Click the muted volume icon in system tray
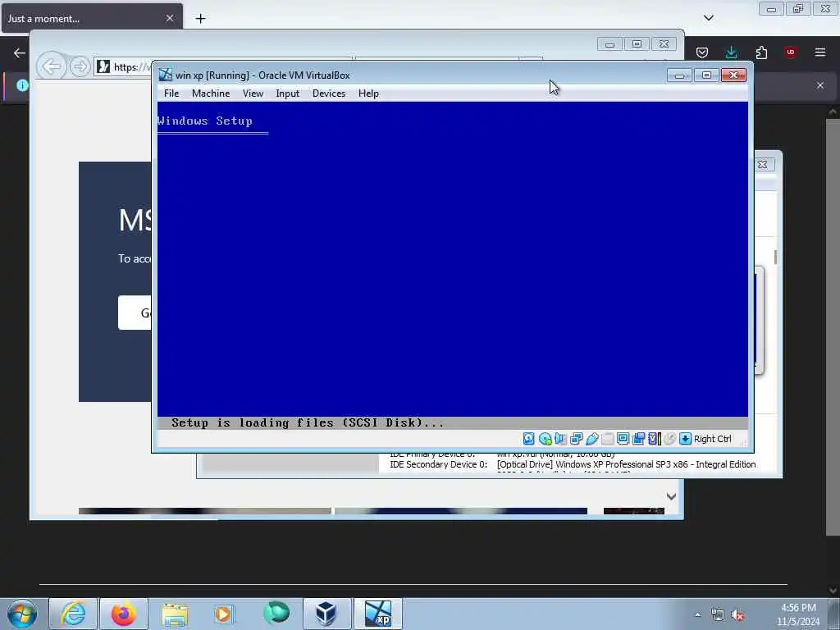Viewport: 840px width, 630px height. [737, 615]
